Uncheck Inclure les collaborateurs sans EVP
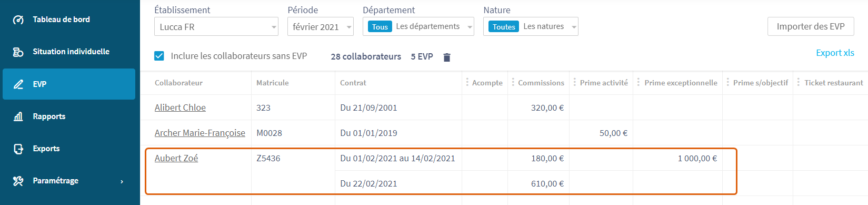Viewport: 868px width, 205px height. (x=159, y=56)
